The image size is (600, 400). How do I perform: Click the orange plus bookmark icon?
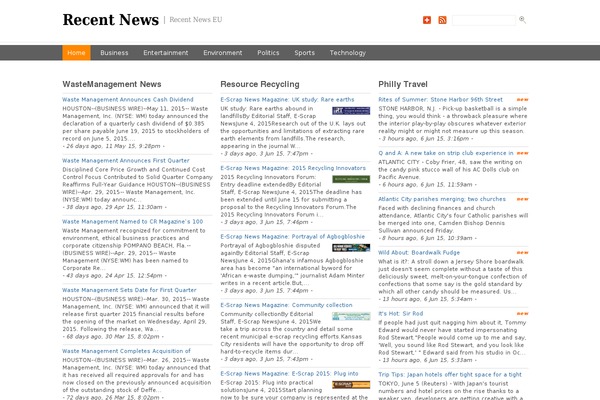pyautogui.click(x=427, y=20)
